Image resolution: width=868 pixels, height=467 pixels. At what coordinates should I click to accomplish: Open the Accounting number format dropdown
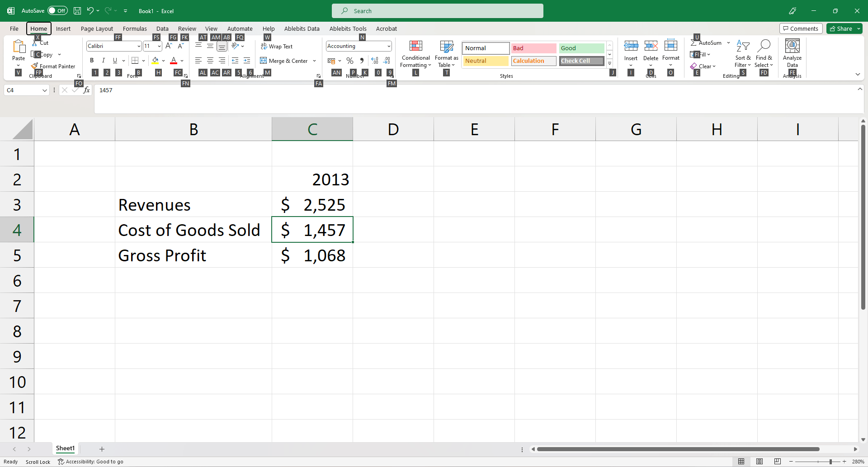388,46
